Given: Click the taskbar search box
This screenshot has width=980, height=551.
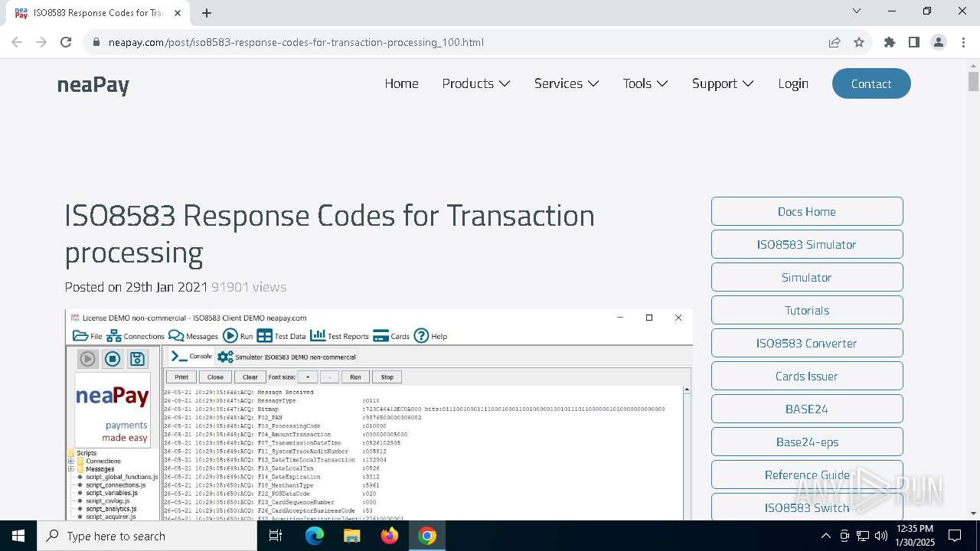Looking at the screenshot, I should click(147, 536).
